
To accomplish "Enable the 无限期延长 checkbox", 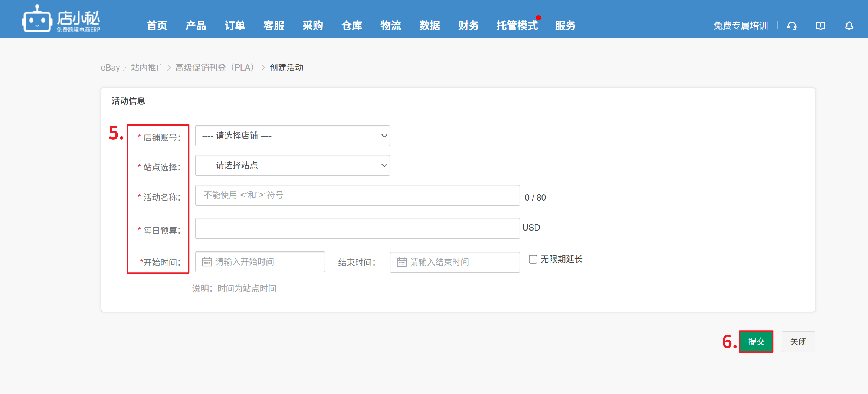I will click(533, 259).
